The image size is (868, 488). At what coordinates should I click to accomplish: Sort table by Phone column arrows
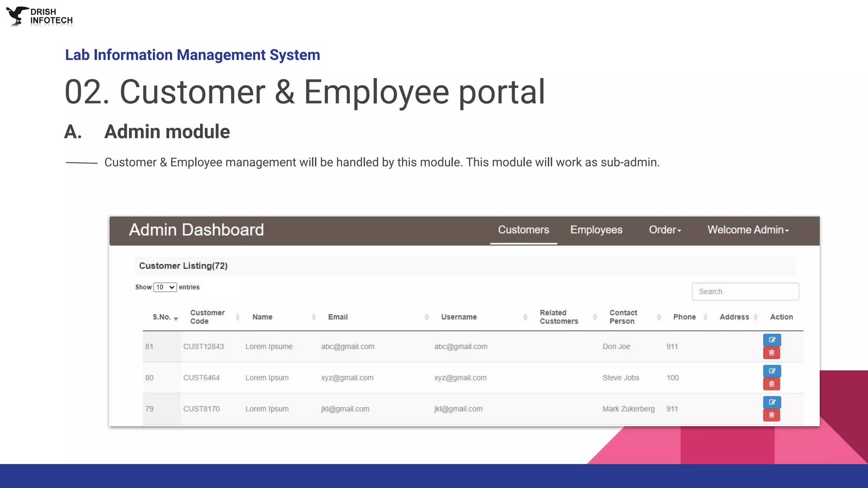705,317
